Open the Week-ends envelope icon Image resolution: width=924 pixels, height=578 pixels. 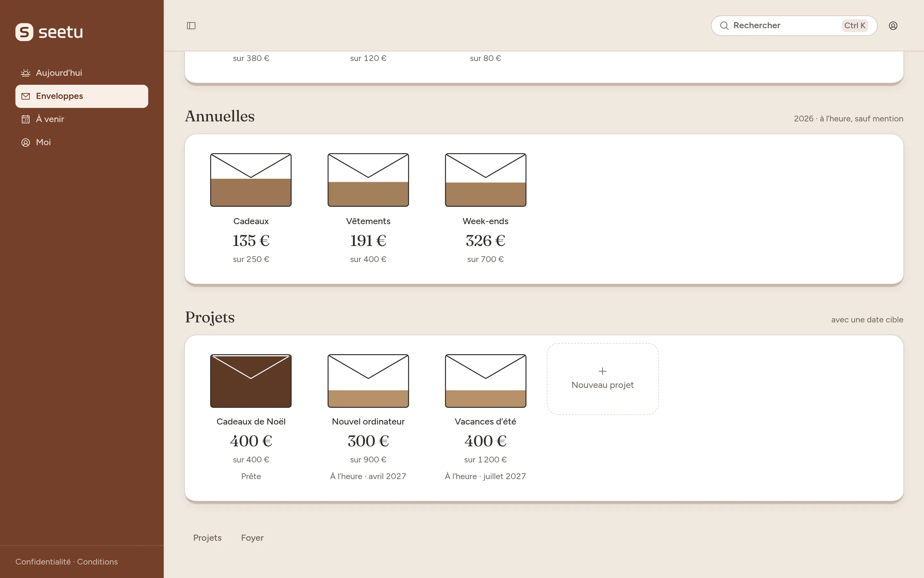click(x=486, y=180)
